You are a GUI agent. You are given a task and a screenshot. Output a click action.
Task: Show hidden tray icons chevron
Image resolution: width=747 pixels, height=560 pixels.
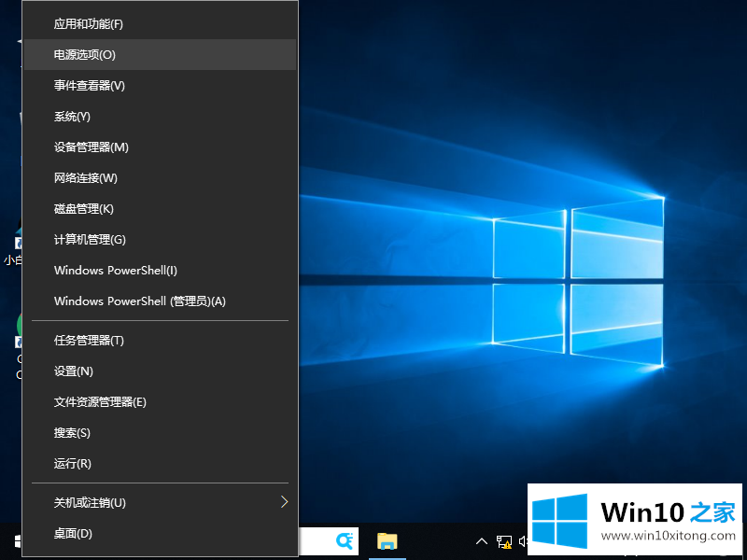tap(482, 541)
